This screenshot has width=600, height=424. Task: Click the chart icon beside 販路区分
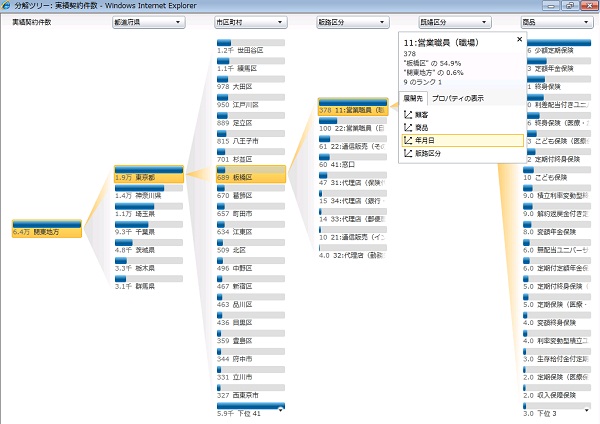408,154
